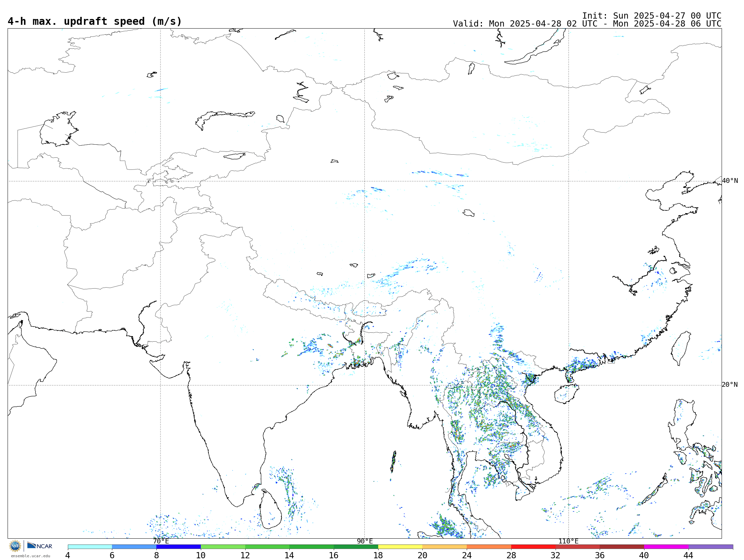Click the colorbar tick label 6

click(x=112, y=555)
